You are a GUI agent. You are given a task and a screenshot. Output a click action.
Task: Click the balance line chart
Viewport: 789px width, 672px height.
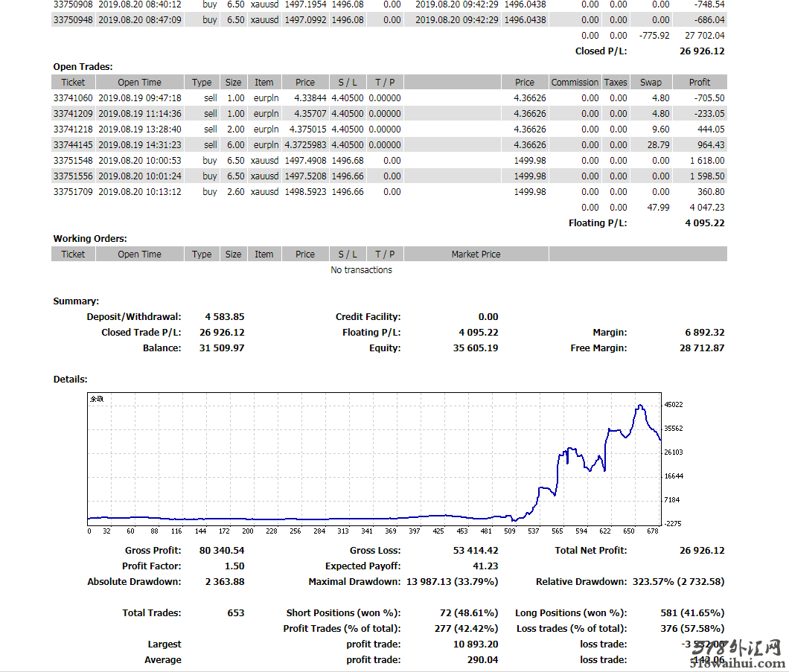click(374, 460)
